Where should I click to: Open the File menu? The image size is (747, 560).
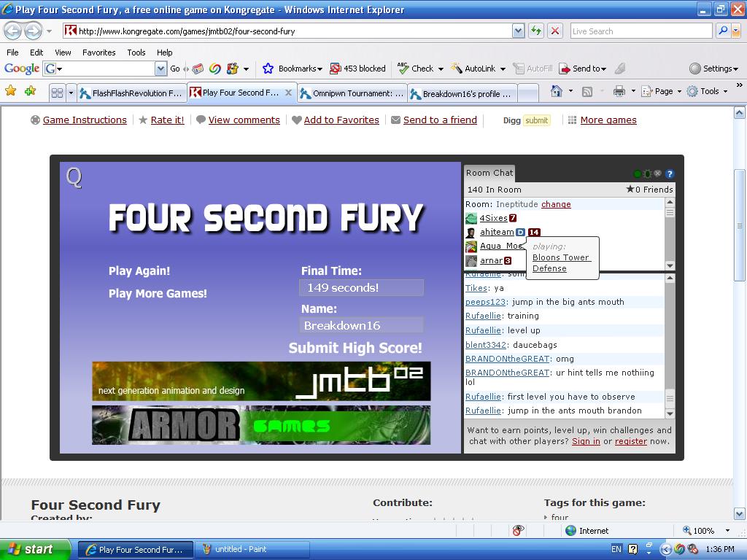[12, 52]
